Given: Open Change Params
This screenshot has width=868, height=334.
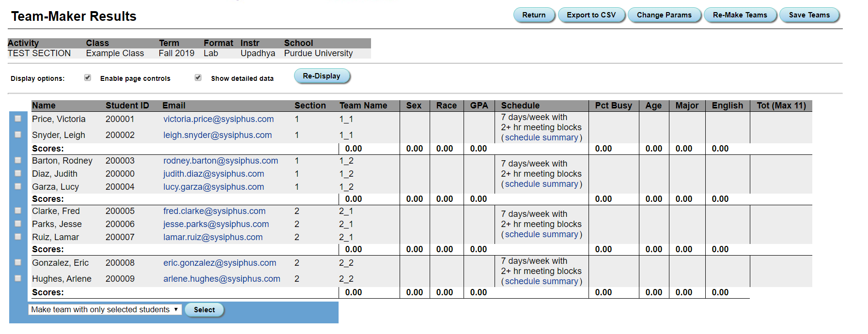Looking at the screenshot, I should tap(664, 15).
